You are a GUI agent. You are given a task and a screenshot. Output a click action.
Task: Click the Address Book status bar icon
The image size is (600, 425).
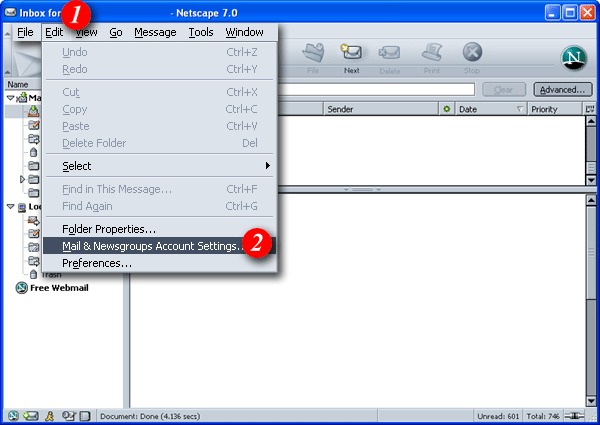point(69,415)
